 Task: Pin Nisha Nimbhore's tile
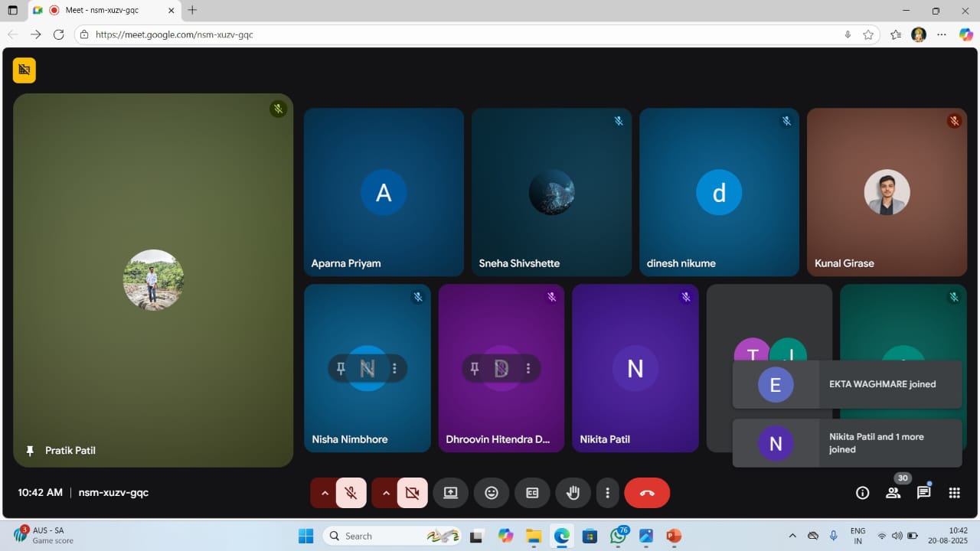(341, 369)
